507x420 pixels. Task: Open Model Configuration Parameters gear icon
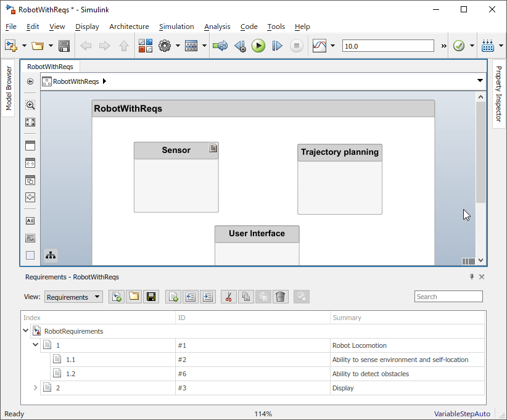click(x=164, y=45)
